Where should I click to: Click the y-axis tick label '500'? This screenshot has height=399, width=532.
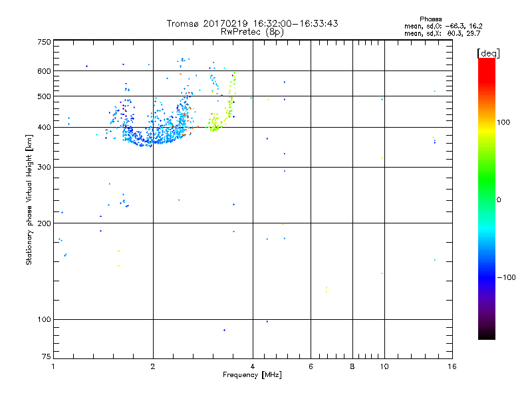[x=44, y=96]
